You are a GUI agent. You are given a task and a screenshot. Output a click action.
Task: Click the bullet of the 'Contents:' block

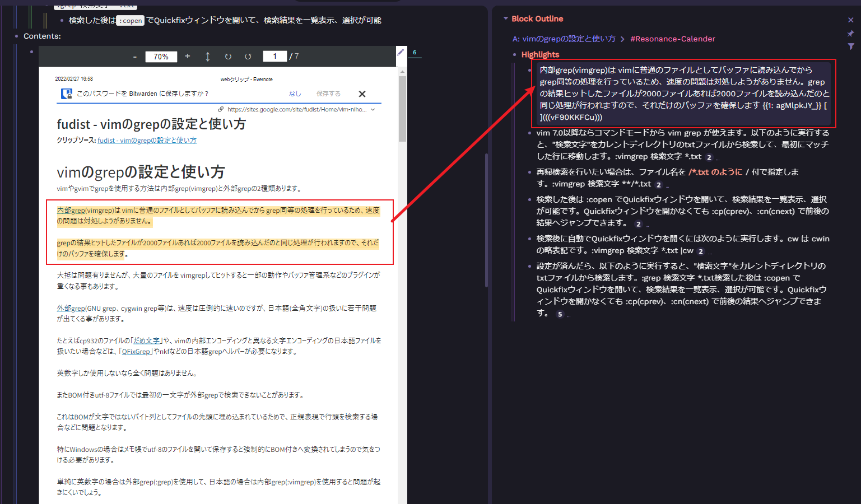tap(16, 36)
